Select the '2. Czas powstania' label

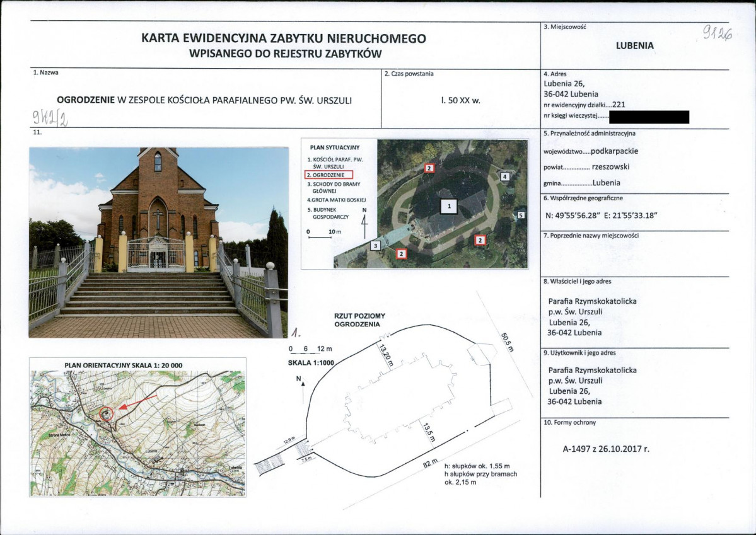click(x=409, y=74)
